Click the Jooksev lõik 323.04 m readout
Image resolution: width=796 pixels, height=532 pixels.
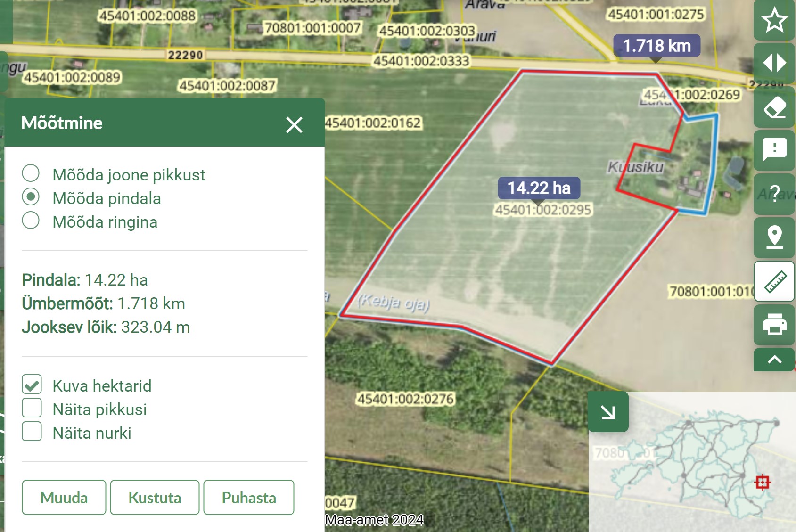(x=106, y=327)
